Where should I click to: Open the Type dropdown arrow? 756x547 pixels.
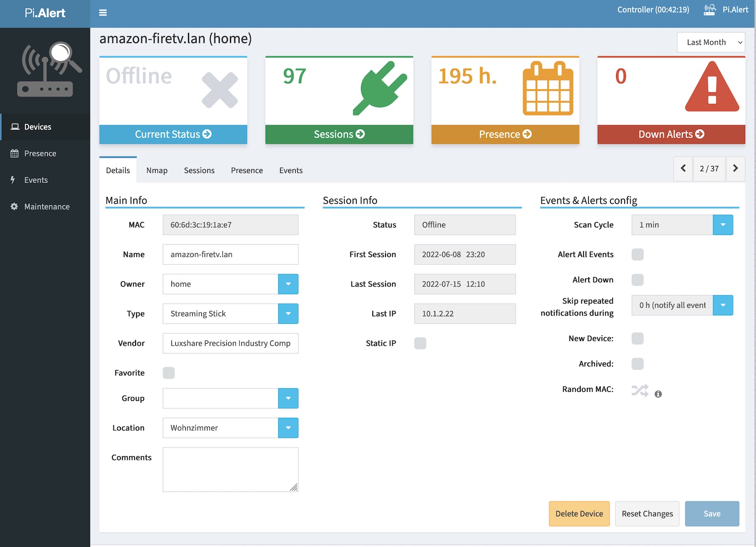click(x=288, y=314)
